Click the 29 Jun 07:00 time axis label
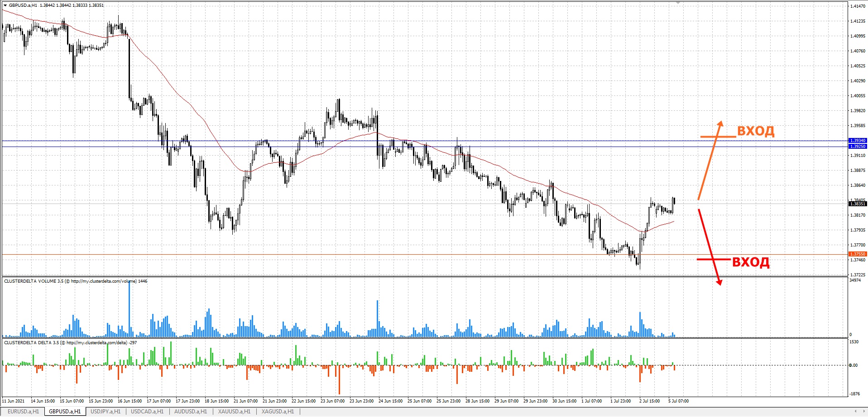The width and height of the screenshot is (868, 417). click(x=506, y=401)
